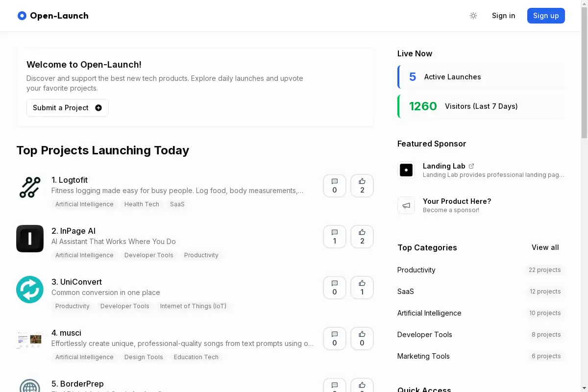Click the "22 projects" count badge
Viewport: 588px width, 392px height.
click(x=545, y=270)
